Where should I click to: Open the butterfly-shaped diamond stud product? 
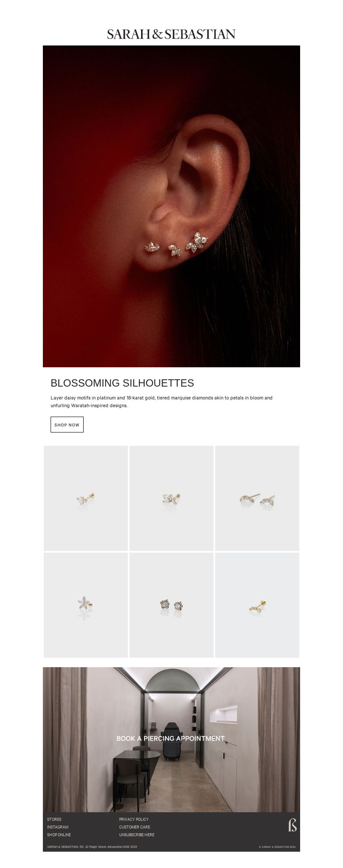click(171, 498)
